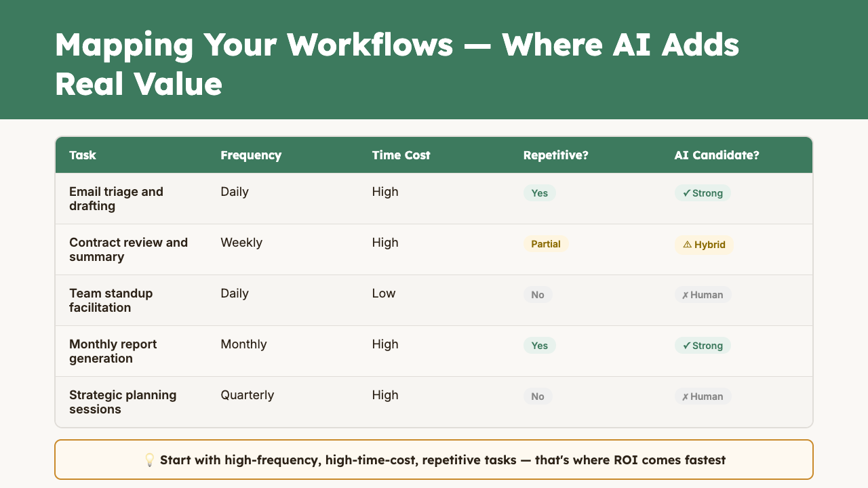
Task: Toggle the Yes pill for Email triage repetitiveness
Action: pyautogui.click(x=539, y=193)
